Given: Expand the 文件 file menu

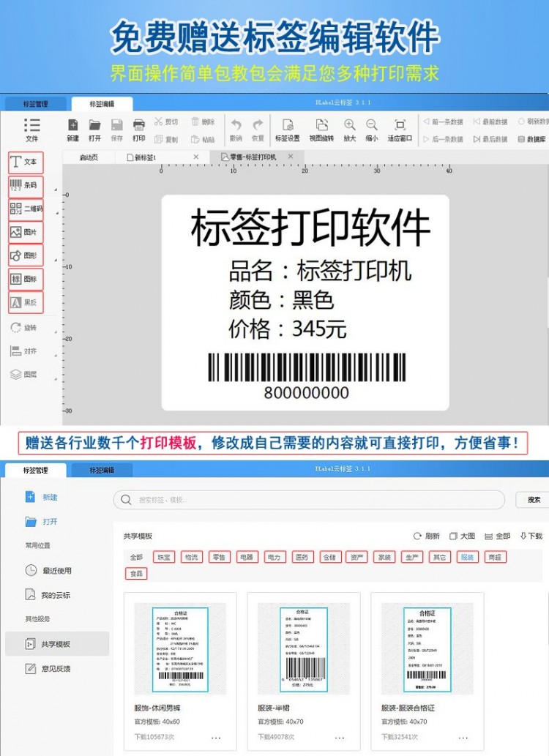Looking at the screenshot, I should (x=31, y=130).
